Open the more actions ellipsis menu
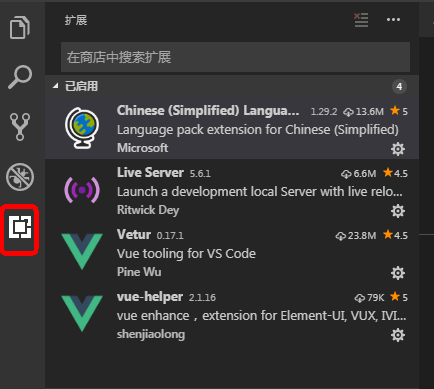This screenshot has width=434, height=389. [393, 20]
